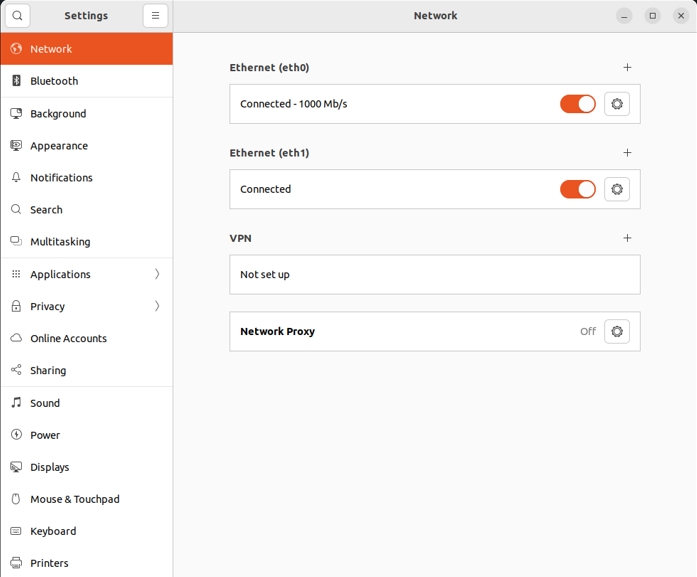The image size is (697, 577).
Task: Open the Settings hamburger menu
Action: (x=155, y=16)
